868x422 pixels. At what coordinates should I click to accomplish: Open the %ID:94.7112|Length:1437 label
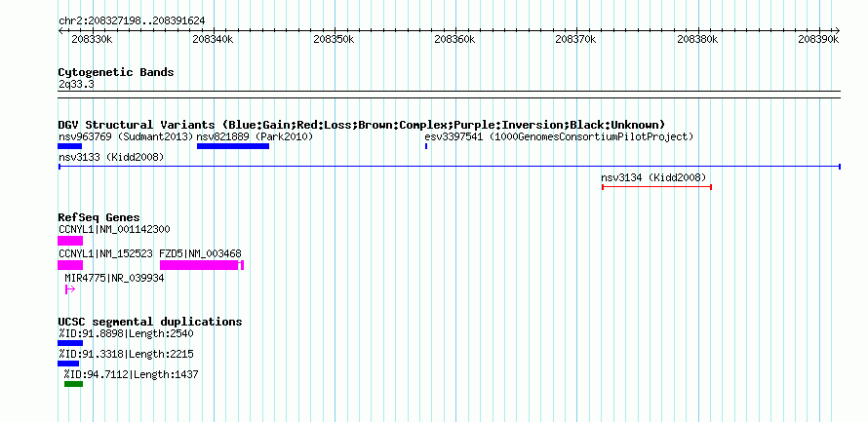tap(131, 374)
